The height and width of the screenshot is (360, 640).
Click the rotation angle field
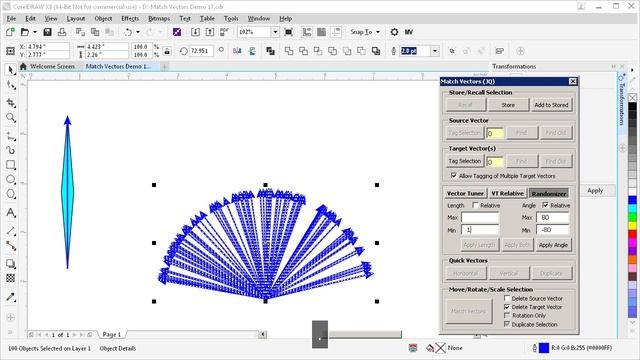(x=200, y=51)
